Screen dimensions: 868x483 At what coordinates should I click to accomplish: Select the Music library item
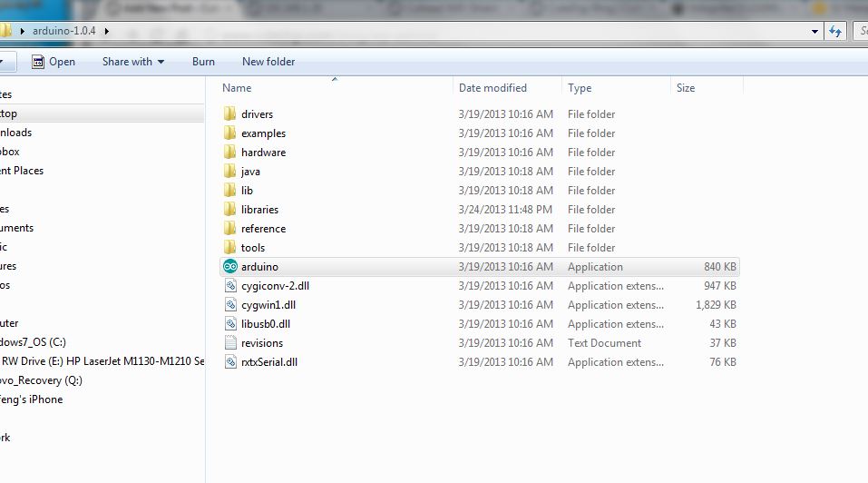click(4, 246)
